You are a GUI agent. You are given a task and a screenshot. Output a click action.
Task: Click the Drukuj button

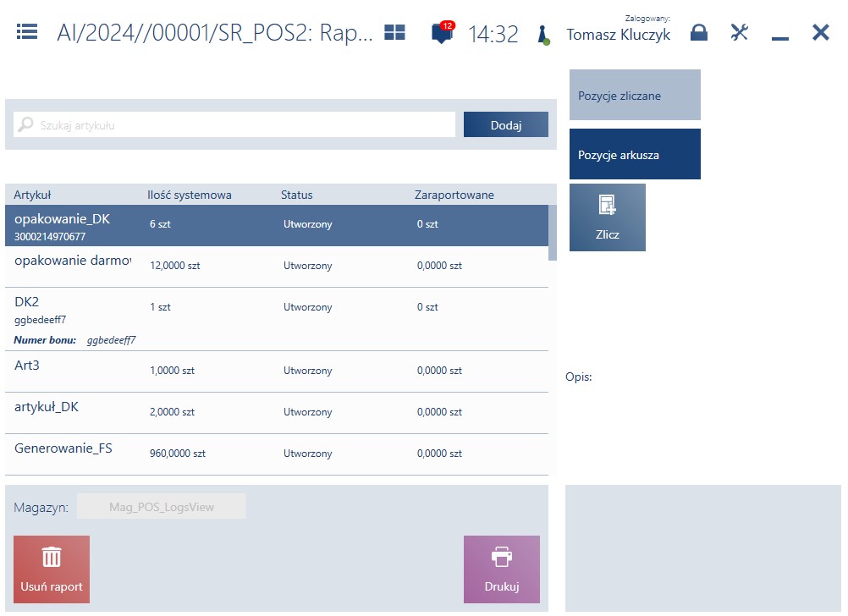click(x=501, y=569)
